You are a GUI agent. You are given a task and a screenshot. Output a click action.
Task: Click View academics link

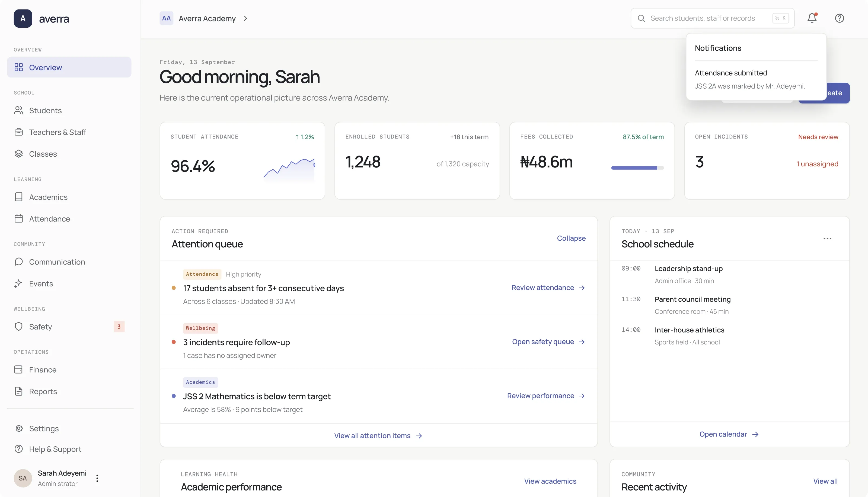click(550, 481)
